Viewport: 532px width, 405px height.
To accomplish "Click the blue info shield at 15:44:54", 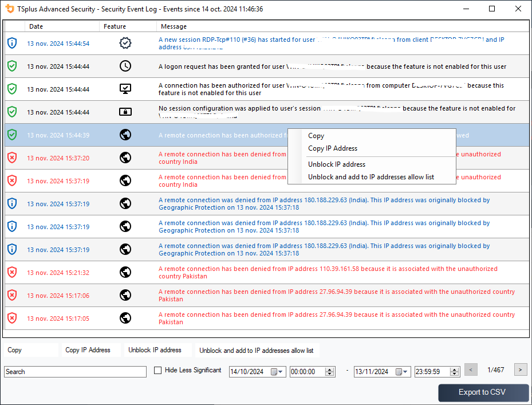I will tap(12, 43).
